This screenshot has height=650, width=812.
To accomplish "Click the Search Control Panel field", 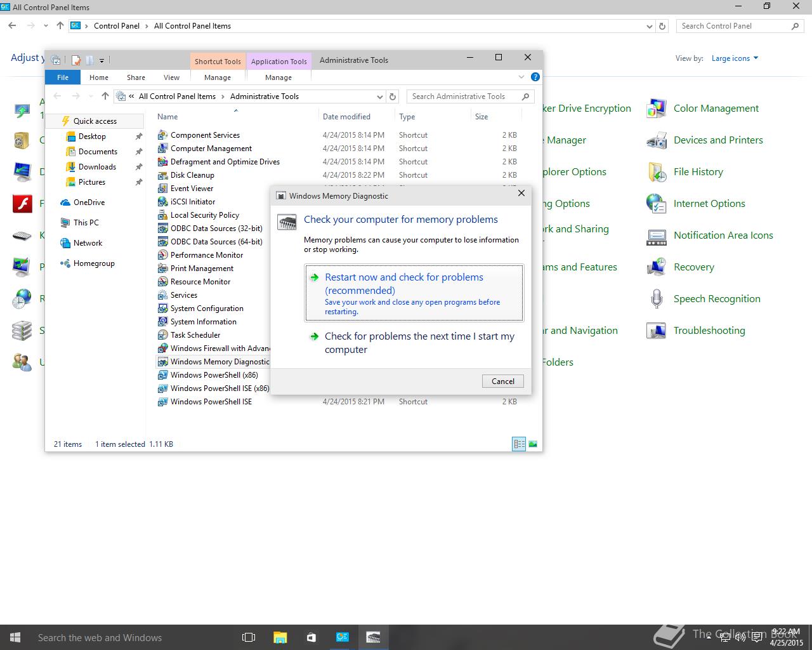I will (x=740, y=26).
